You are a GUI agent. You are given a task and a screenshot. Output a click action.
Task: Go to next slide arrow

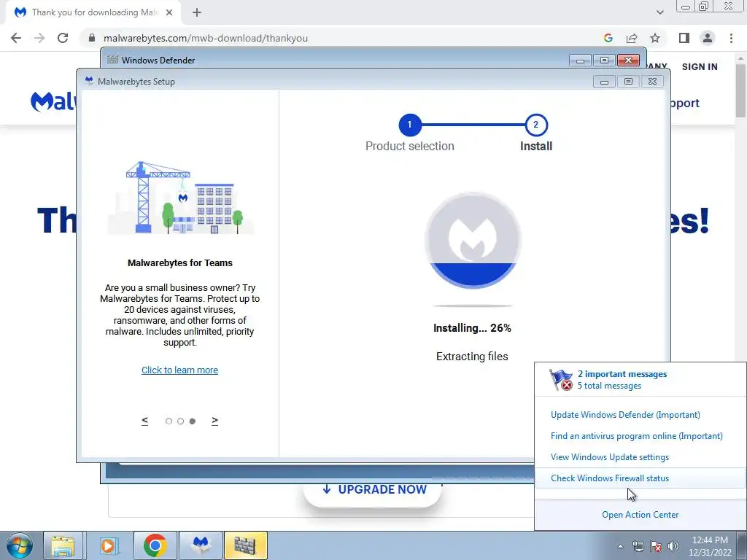[x=215, y=421]
